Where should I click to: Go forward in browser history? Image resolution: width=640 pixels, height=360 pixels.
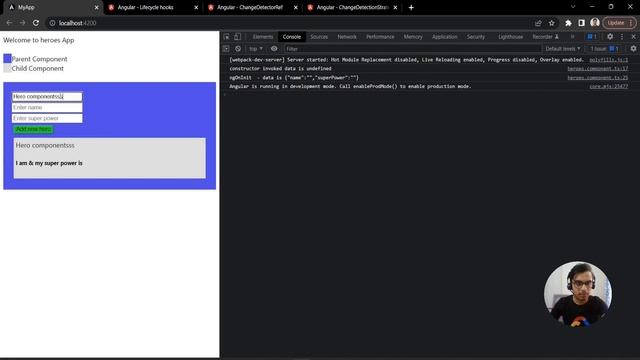[x=22, y=23]
